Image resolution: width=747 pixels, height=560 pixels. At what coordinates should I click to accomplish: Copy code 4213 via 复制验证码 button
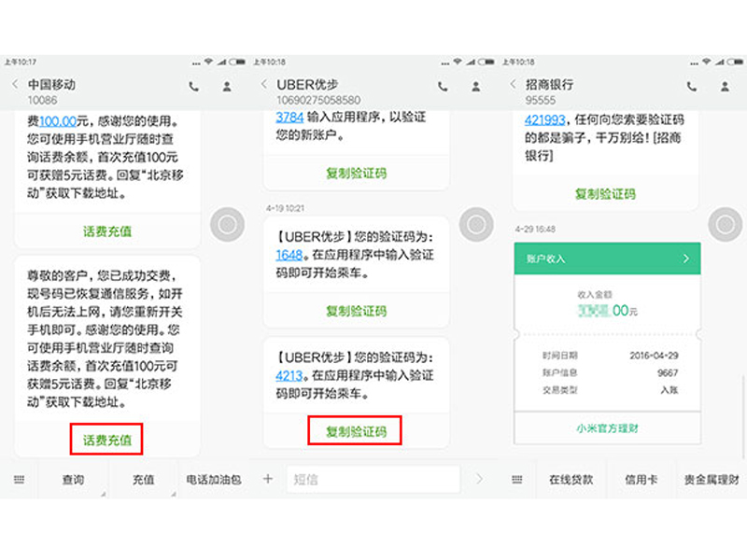(x=356, y=431)
